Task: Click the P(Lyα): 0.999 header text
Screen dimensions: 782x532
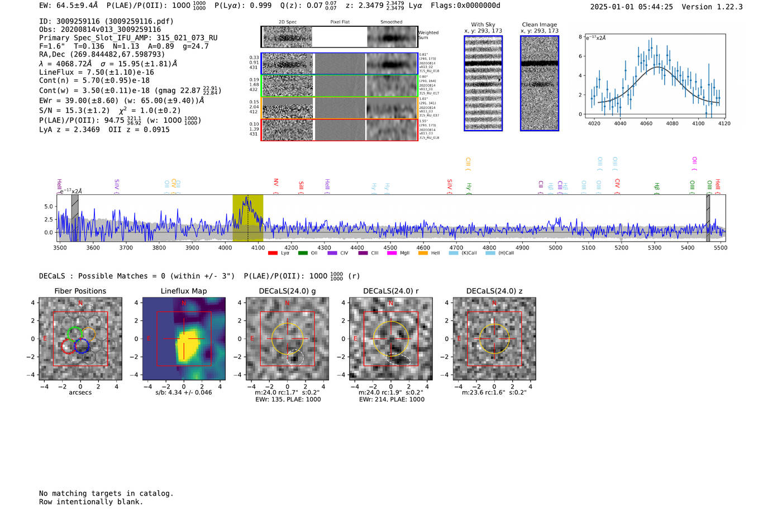Action: (243, 6)
